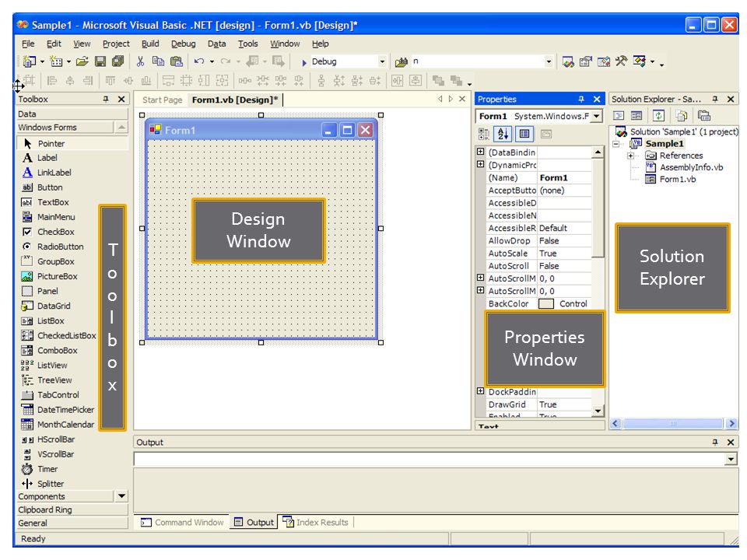The height and width of the screenshot is (560, 747).
Task: Open the Find combo box dropdown arrow
Action: (x=549, y=61)
